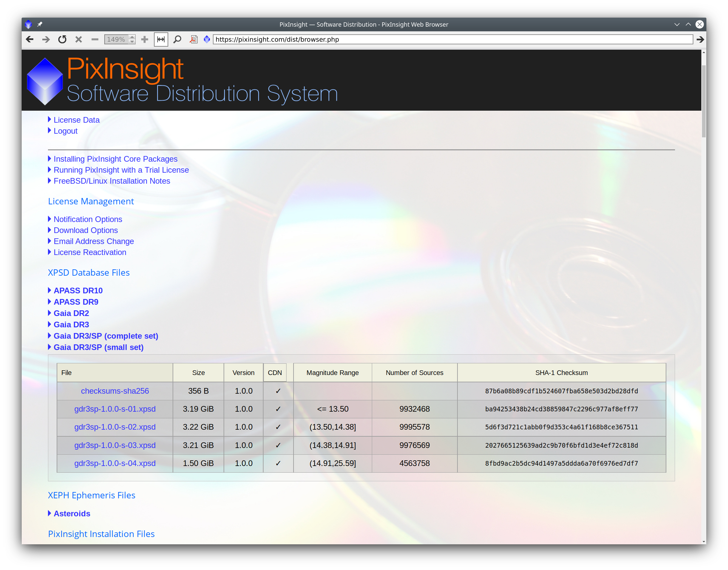Expand the Asteroids ephemeris section
This screenshot has width=728, height=570.
tap(72, 514)
